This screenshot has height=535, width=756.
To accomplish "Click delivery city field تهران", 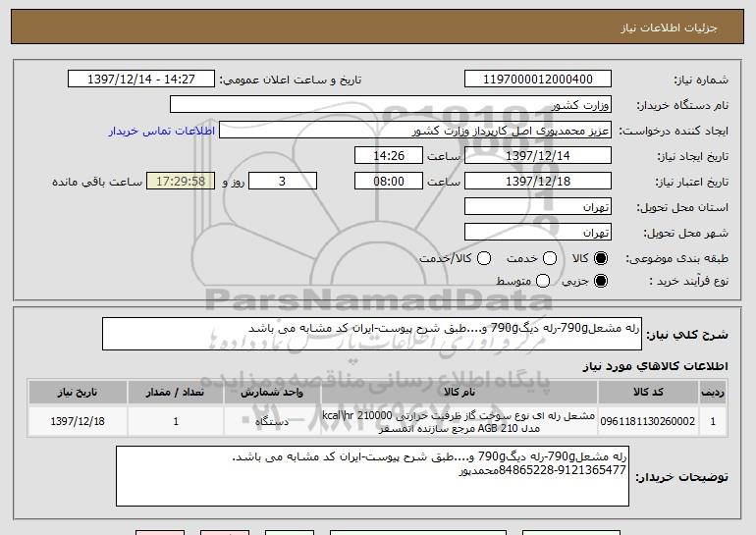I will [538, 233].
